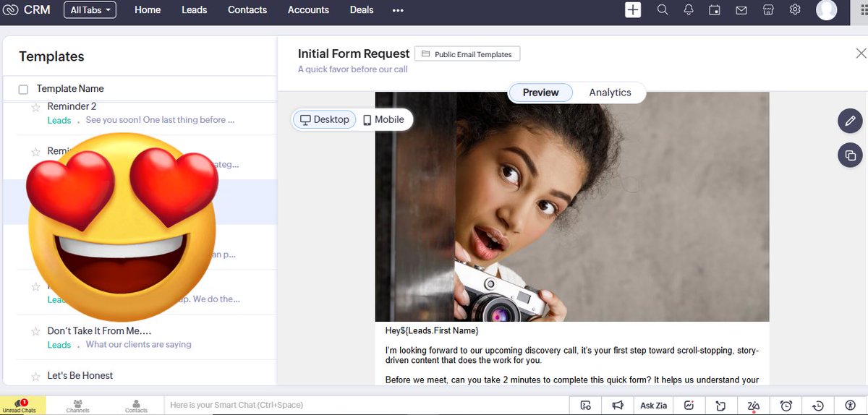Switch to the Accounts module

308,10
